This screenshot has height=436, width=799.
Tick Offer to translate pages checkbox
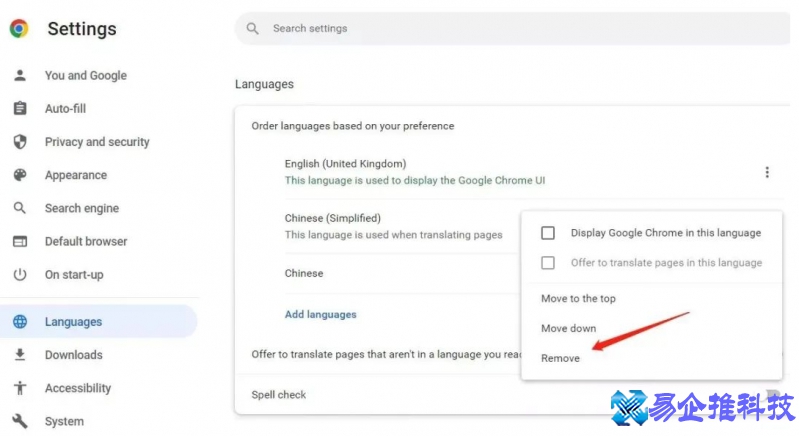pyautogui.click(x=548, y=263)
